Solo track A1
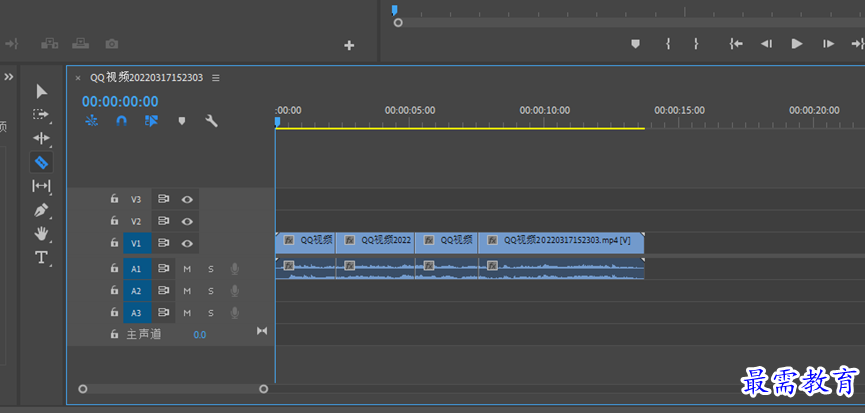The image size is (865, 413). pos(211,269)
